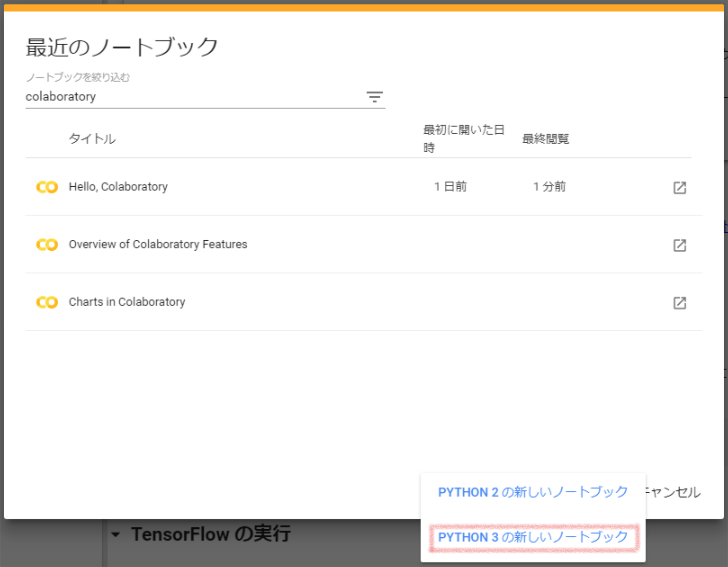Select the Overview of Colaboratory Features title

[157, 245]
